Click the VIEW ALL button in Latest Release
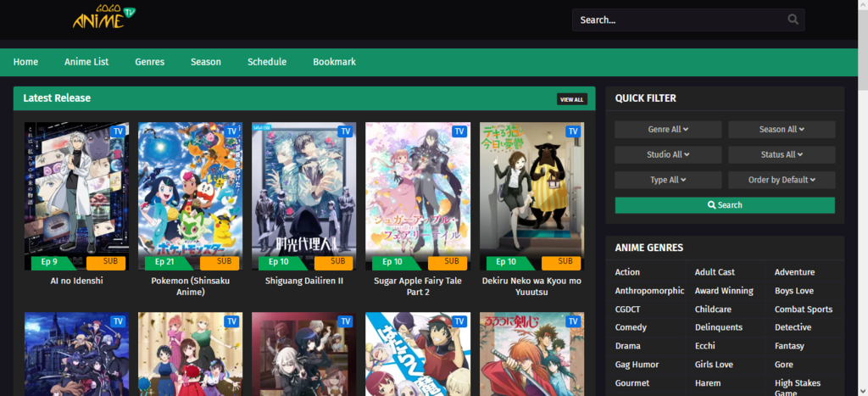868x396 pixels. pyautogui.click(x=572, y=100)
